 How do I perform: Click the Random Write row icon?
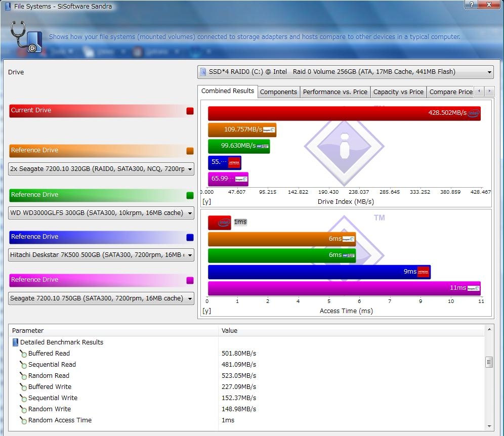(23, 409)
